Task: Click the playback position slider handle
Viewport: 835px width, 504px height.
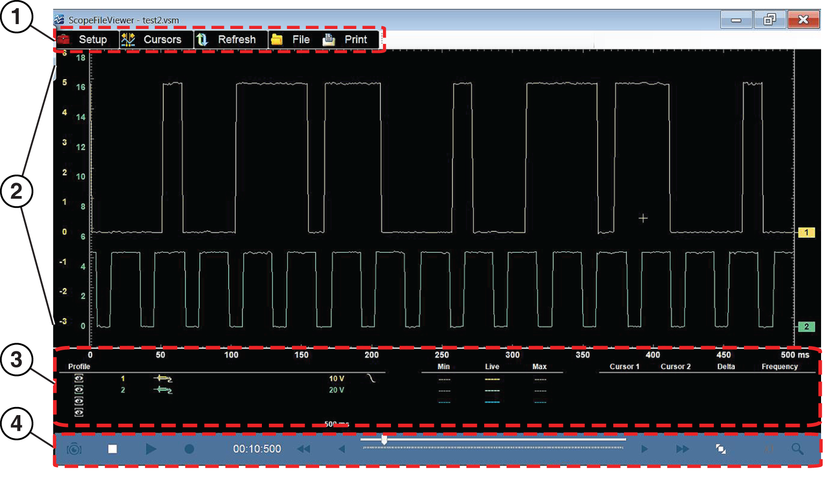Action: click(x=384, y=440)
